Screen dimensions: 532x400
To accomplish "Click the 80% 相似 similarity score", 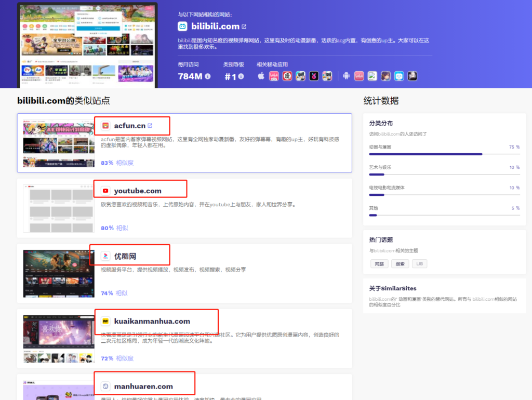I will click(114, 228).
